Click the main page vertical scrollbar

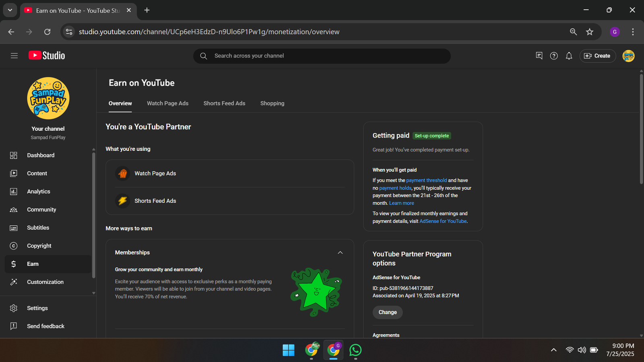pyautogui.click(x=642, y=129)
